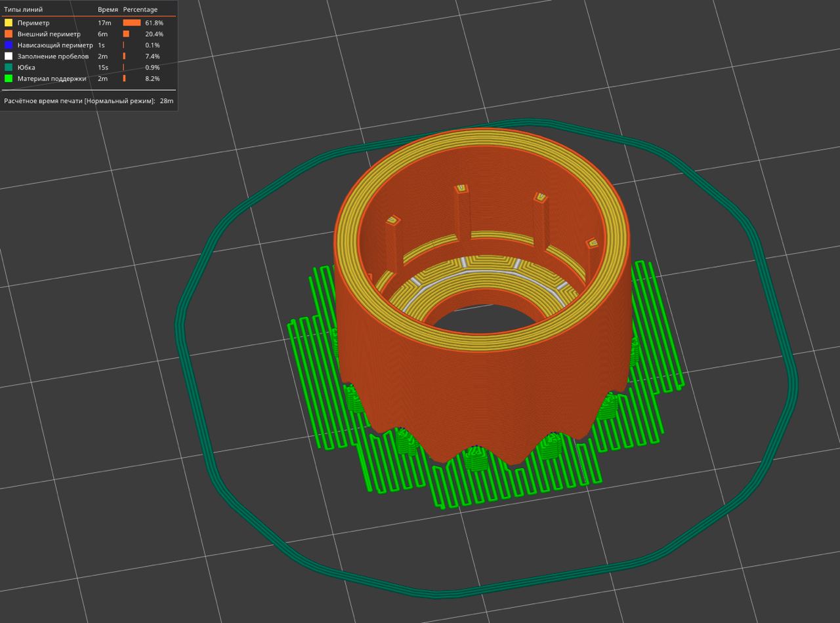840x623 pixels.
Task: Select the 2m time for Заполнение пробелов
Action: coord(102,56)
